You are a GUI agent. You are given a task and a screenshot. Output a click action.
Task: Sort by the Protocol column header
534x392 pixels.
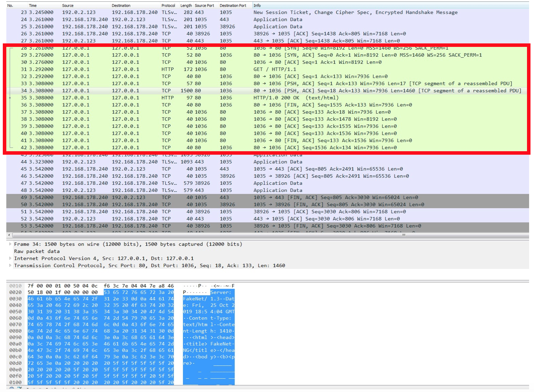click(x=168, y=6)
